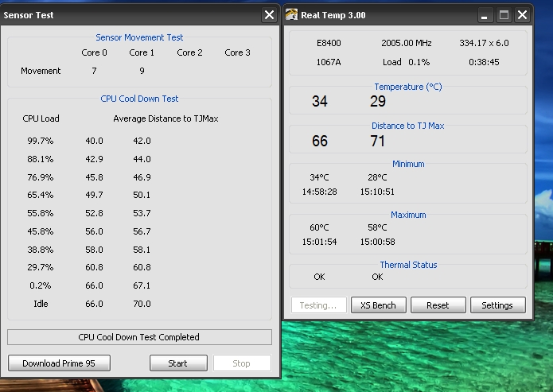Click the Real Temp application icon in title bar

291,15
